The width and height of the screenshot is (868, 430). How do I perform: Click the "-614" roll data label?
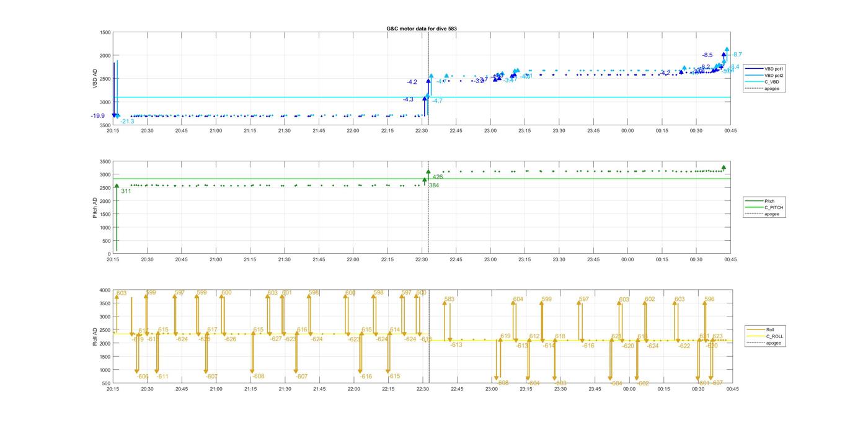pyautogui.click(x=549, y=346)
